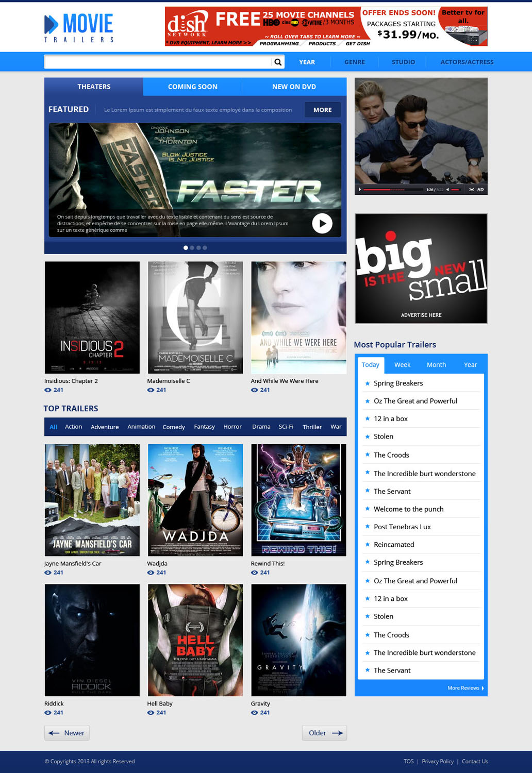Image resolution: width=532 pixels, height=773 pixels.
Task: Filter top trailers by Sci-Fi
Action: pyautogui.click(x=286, y=427)
